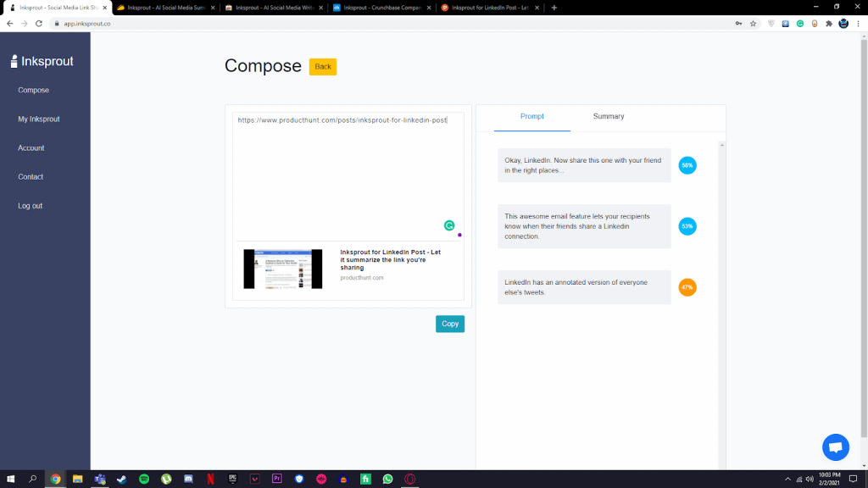
Task: Switch to the Summary tab
Action: 609,117
